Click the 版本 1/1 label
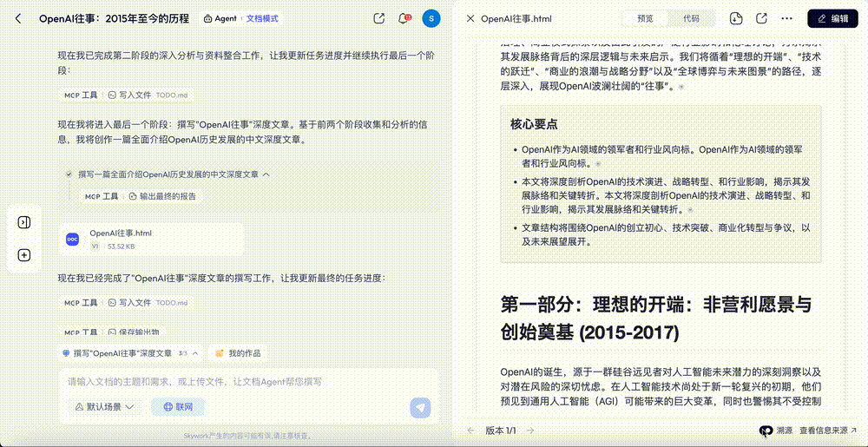Screen dimensions: 868x447 (x=501, y=430)
